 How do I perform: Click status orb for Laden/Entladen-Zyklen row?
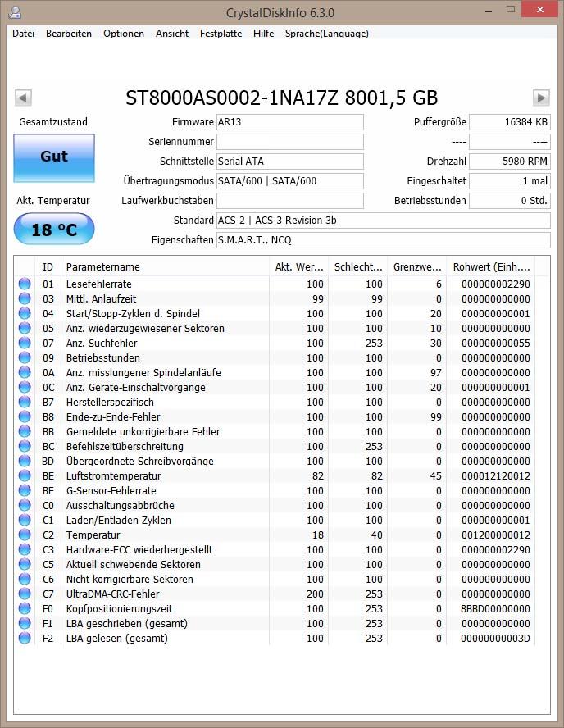tap(25, 520)
